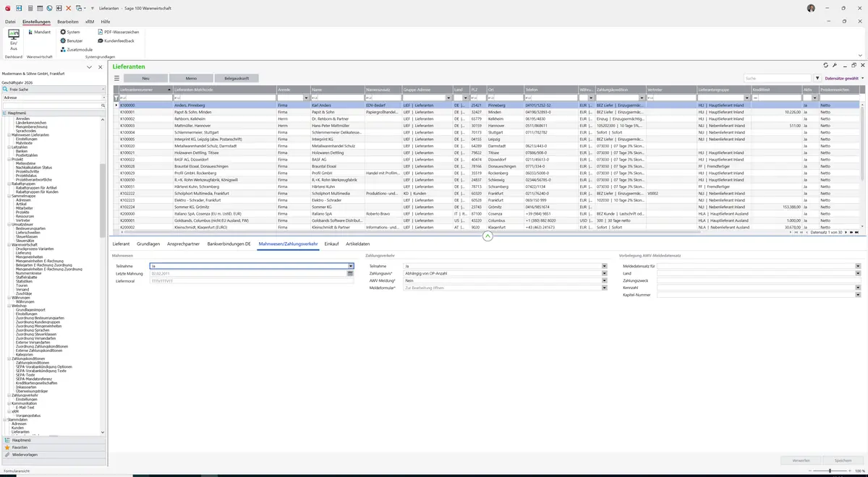Open Benutzer settings in ribbon
Image resolution: width=868 pixels, height=477 pixels.
click(71, 40)
